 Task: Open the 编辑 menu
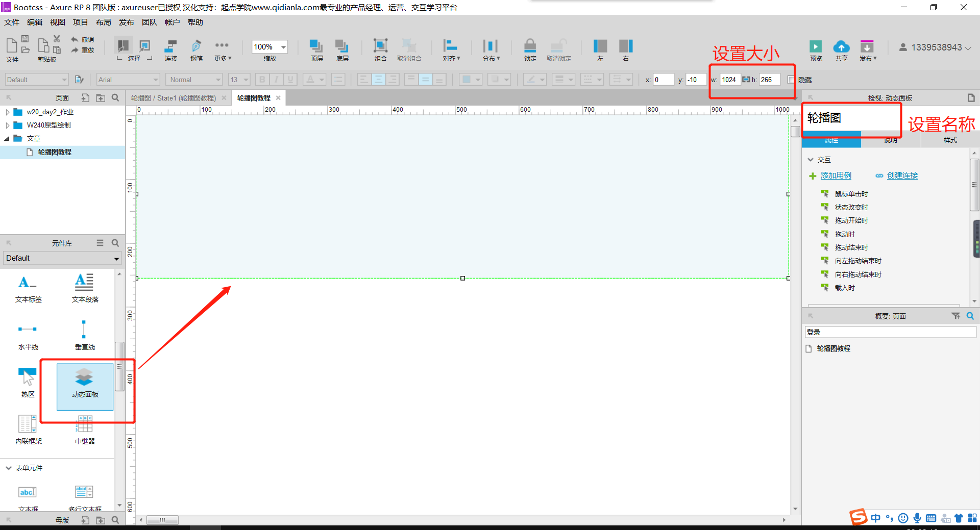35,22
